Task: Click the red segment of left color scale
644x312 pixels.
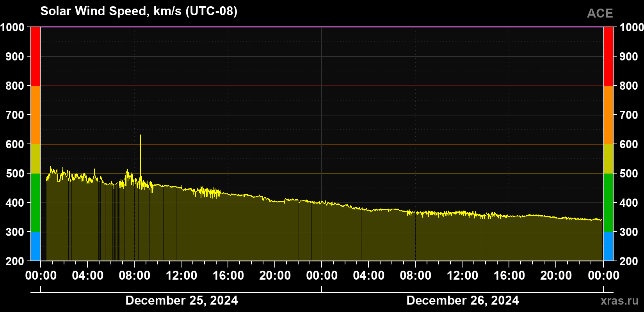Action: (36, 57)
